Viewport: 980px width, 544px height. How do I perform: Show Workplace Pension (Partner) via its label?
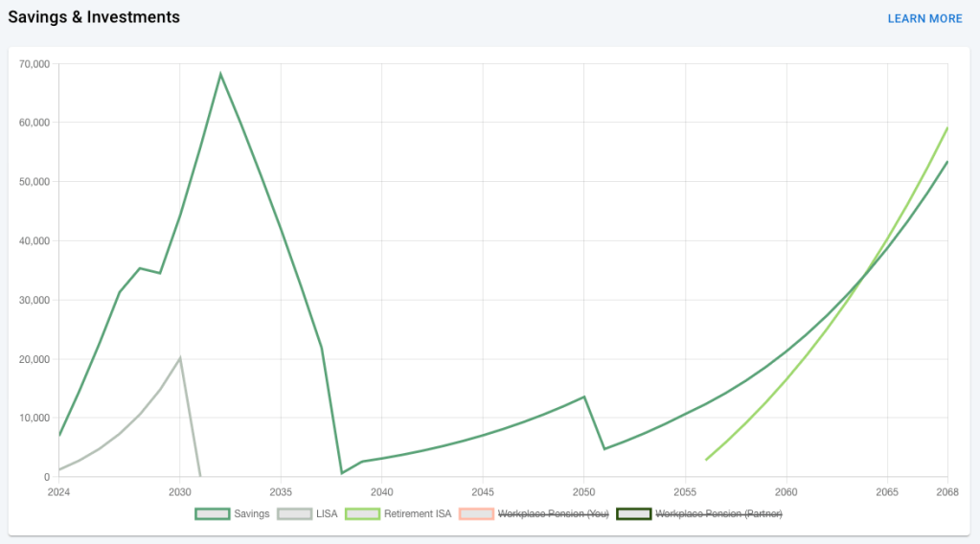pyautogui.click(x=718, y=514)
